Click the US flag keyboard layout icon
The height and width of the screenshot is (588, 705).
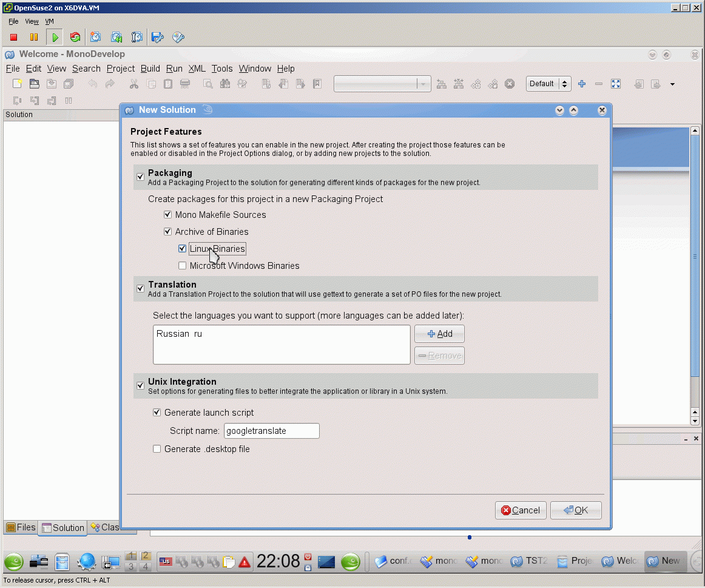(x=166, y=561)
